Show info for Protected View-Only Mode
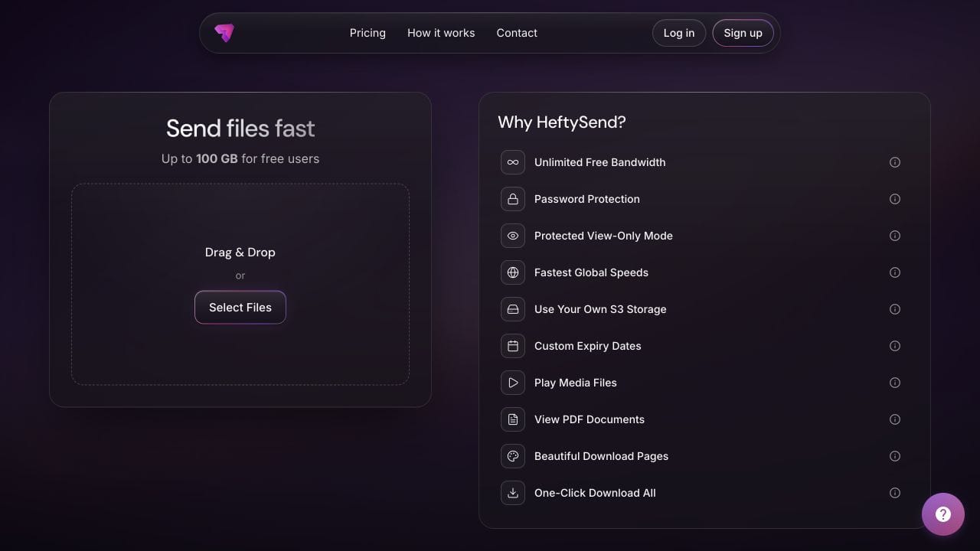Viewport: 980px width, 551px height. (x=895, y=236)
